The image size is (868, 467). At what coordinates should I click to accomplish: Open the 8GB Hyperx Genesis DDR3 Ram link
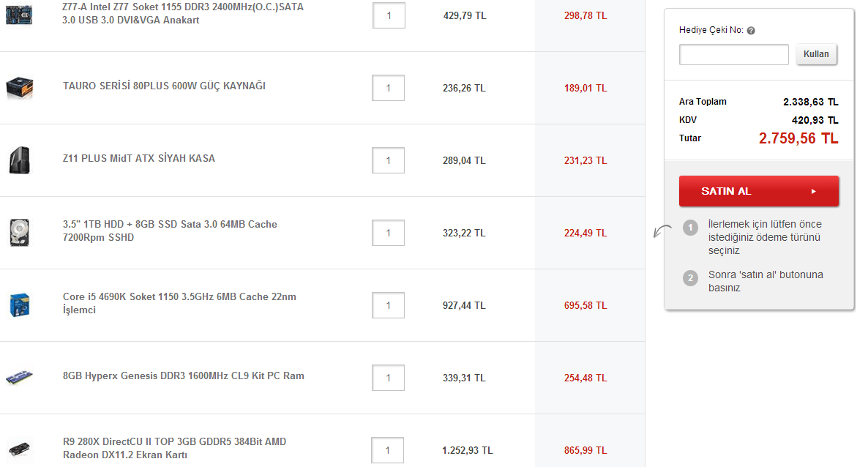pos(184,376)
